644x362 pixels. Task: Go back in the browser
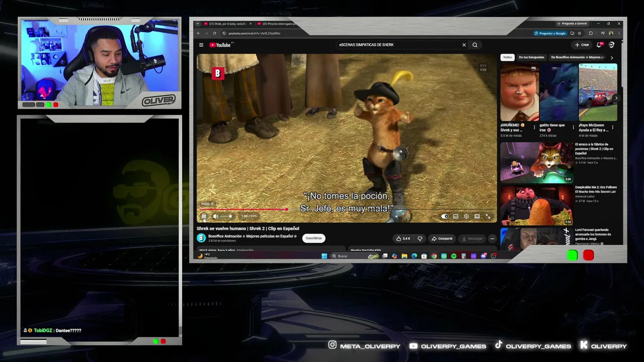click(198, 33)
